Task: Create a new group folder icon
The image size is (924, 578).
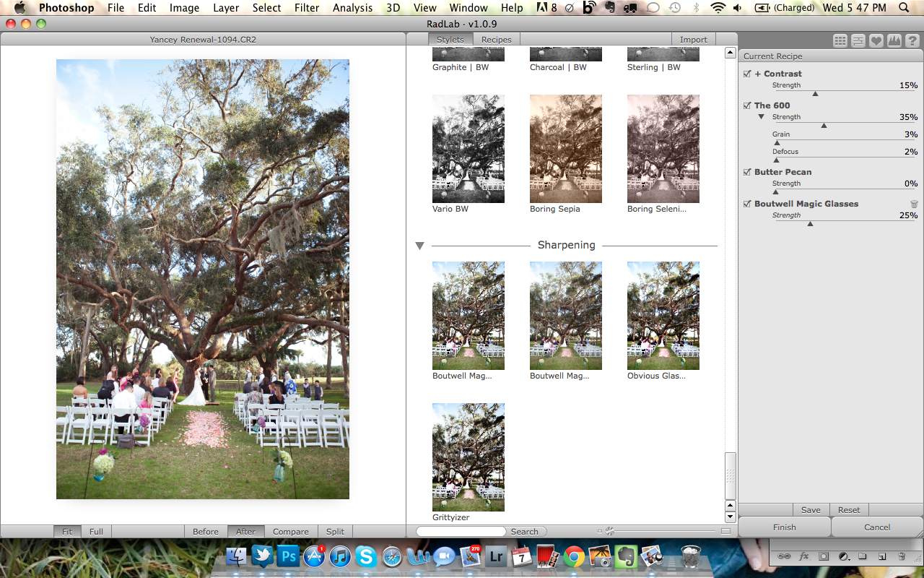Action: point(863,556)
